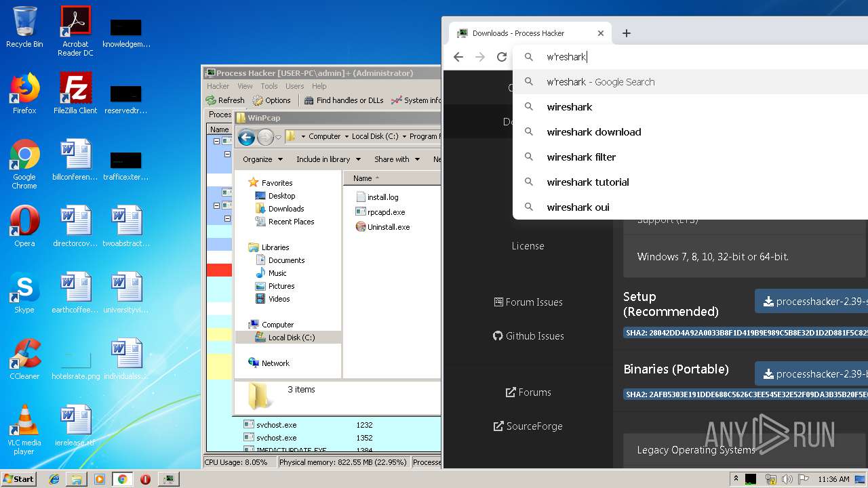The image size is (868, 488).
Task: Open Share with dropdown in Explorer
Action: tap(397, 159)
